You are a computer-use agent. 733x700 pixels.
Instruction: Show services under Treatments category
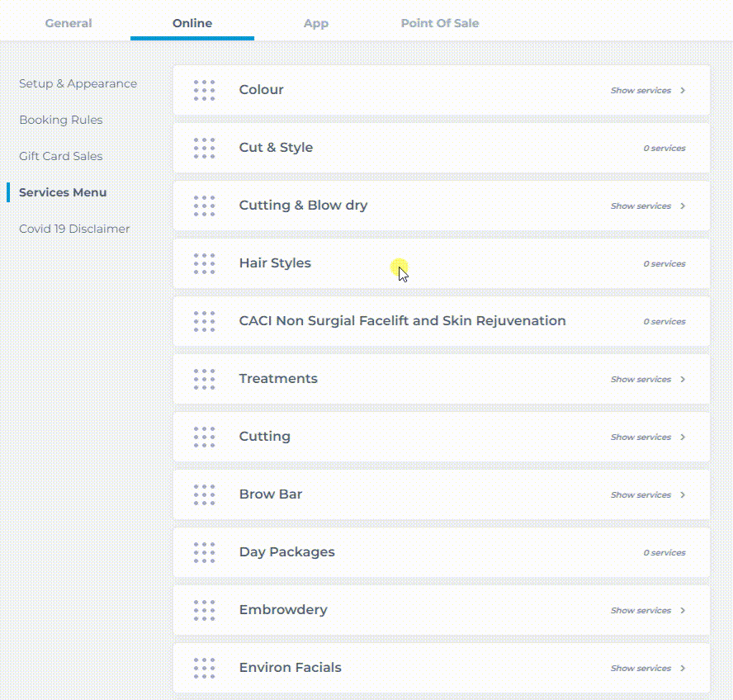(x=648, y=379)
